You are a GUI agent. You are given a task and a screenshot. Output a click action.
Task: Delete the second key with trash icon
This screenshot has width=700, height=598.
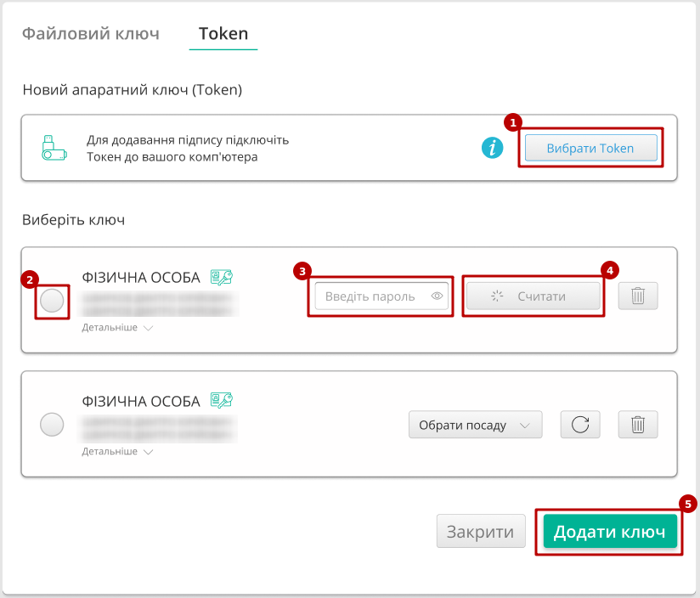(x=638, y=425)
